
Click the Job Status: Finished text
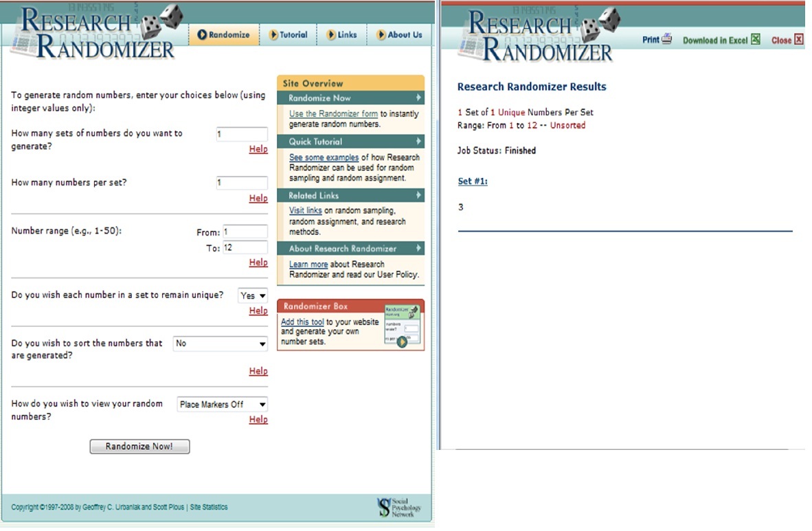[x=497, y=150]
